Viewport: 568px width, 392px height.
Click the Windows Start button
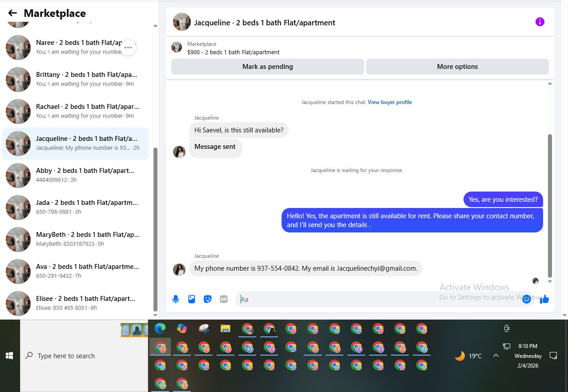[x=9, y=356]
